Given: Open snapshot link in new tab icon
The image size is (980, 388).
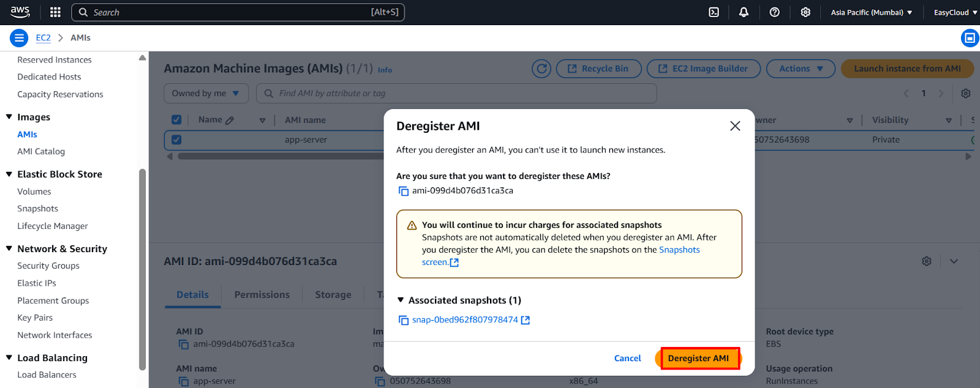Looking at the screenshot, I should click(x=526, y=320).
